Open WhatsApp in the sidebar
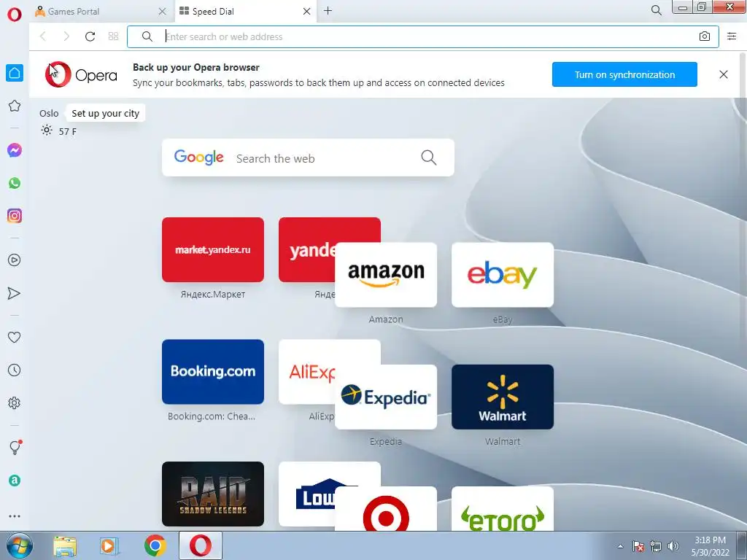Viewport: 747px width, 560px height. coord(15,183)
